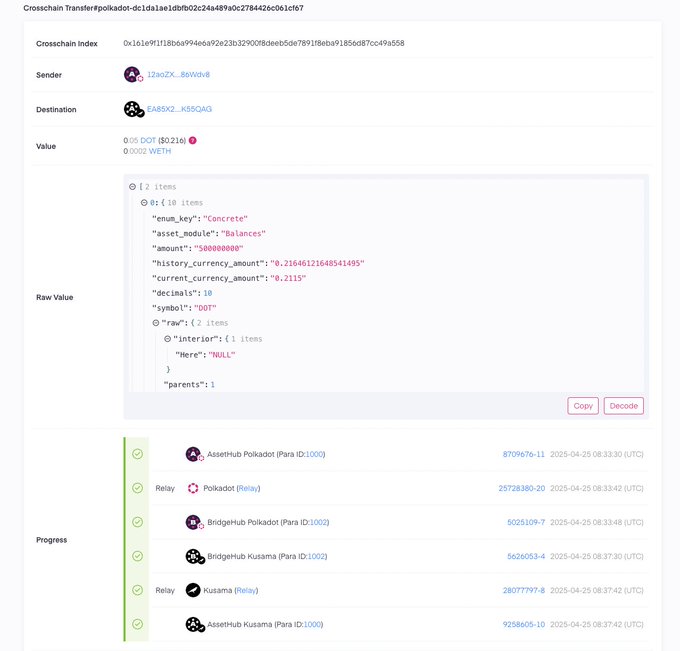This screenshot has height=651, width=680.
Task: Click the Polkadot relay chain logo
Action: (193, 488)
